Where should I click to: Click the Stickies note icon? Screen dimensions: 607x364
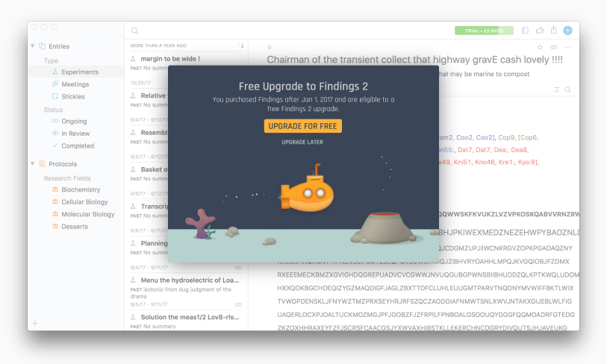coord(55,96)
